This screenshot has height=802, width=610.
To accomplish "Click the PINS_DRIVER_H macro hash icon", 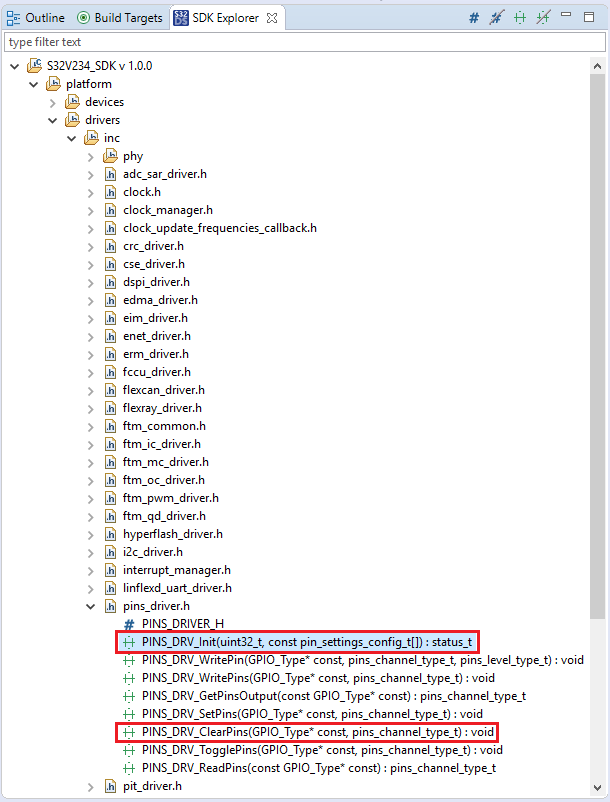I will click(x=129, y=624).
